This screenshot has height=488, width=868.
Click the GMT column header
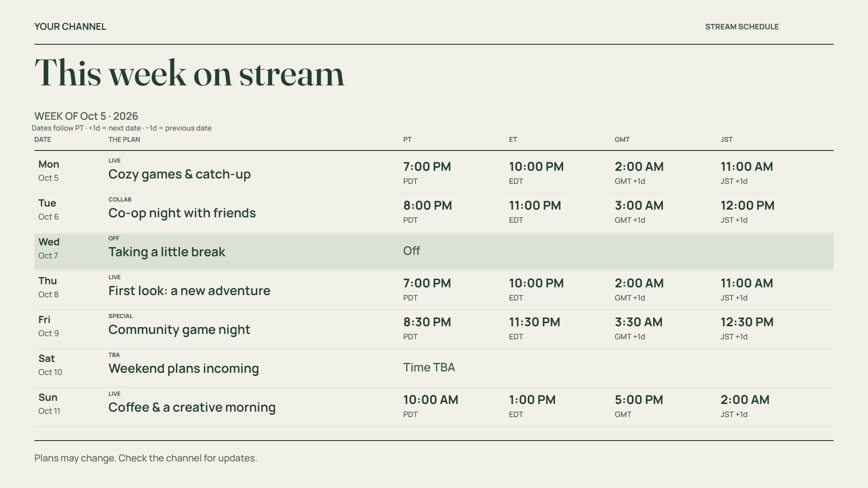point(622,140)
